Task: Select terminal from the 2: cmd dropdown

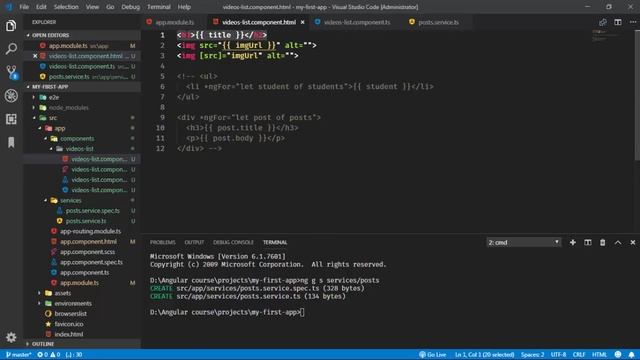Action: coord(524,242)
